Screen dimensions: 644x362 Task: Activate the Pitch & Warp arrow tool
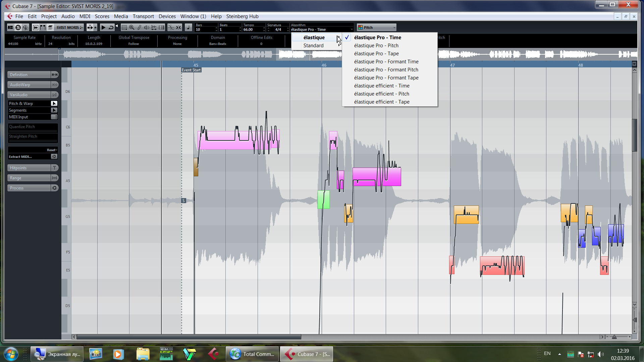54,104
